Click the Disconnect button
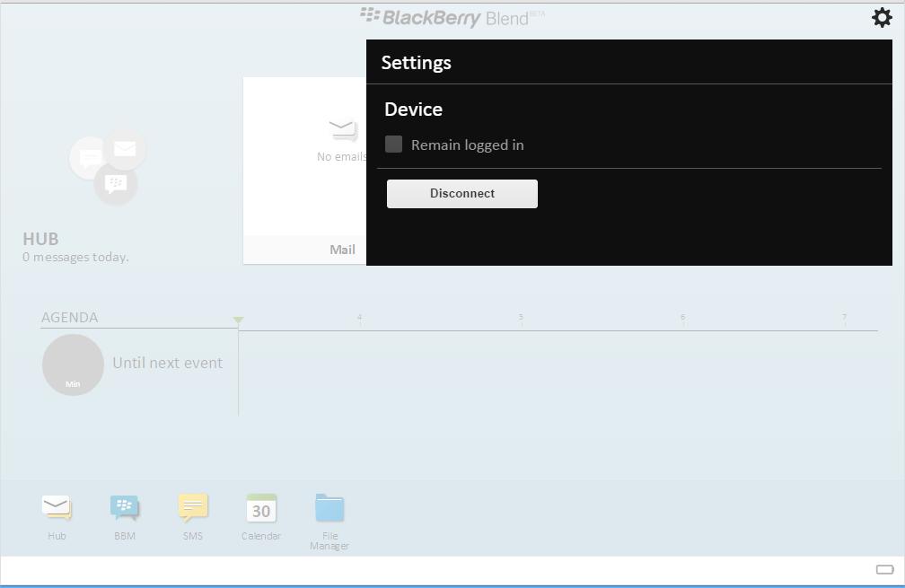This screenshot has height=588, width=905. pyautogui.click(x=461, y=193)
